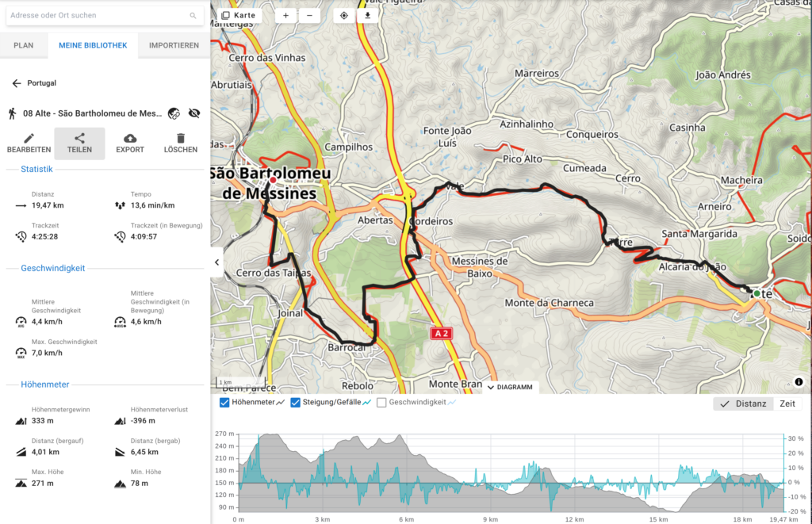This screenshot has height=524, width=812.
Task: Center map on my current location
Action: point(344,15)
